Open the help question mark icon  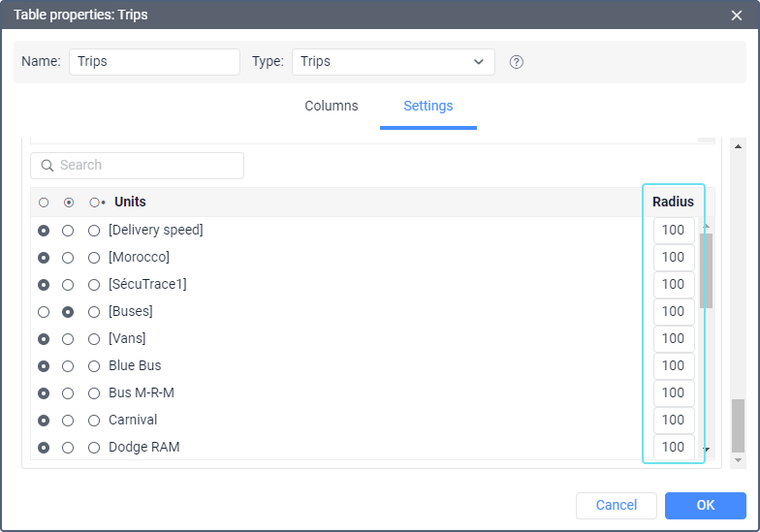coord(516,62)
